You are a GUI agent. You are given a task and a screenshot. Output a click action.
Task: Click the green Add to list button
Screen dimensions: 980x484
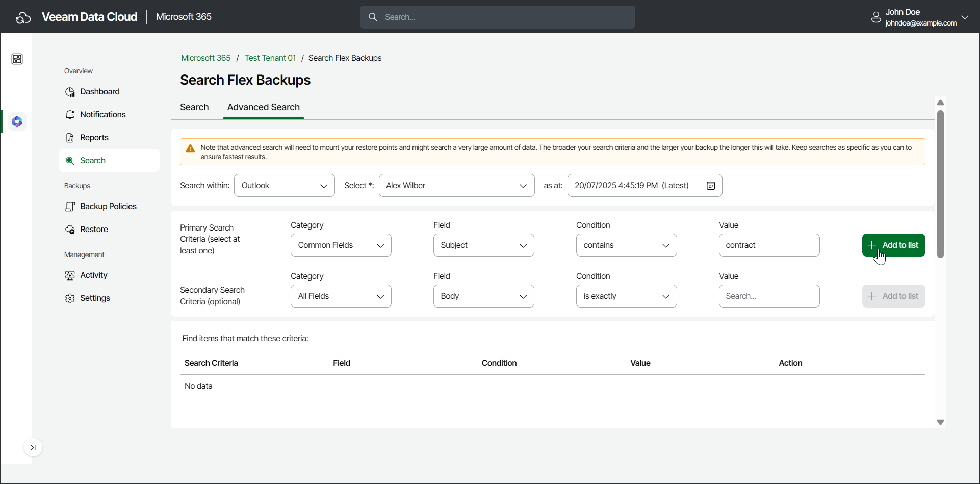click(x=894, y=245)
